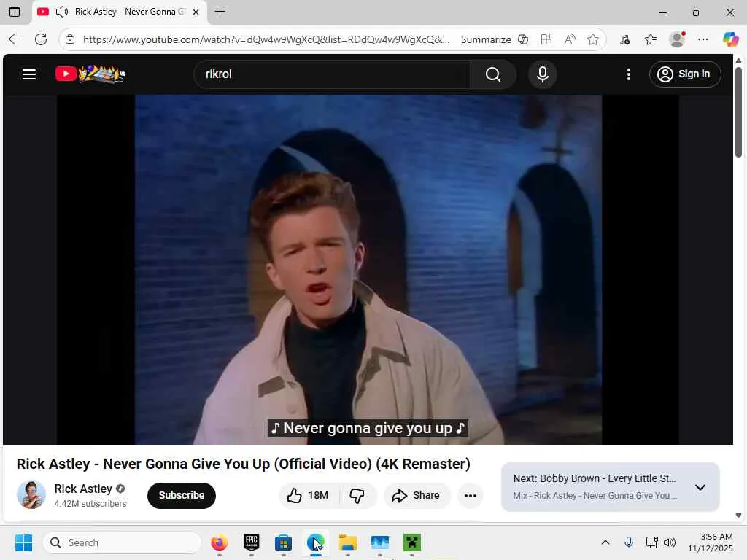Open split screen icon in address bar
747x560 pixels.
pos(546,39)
